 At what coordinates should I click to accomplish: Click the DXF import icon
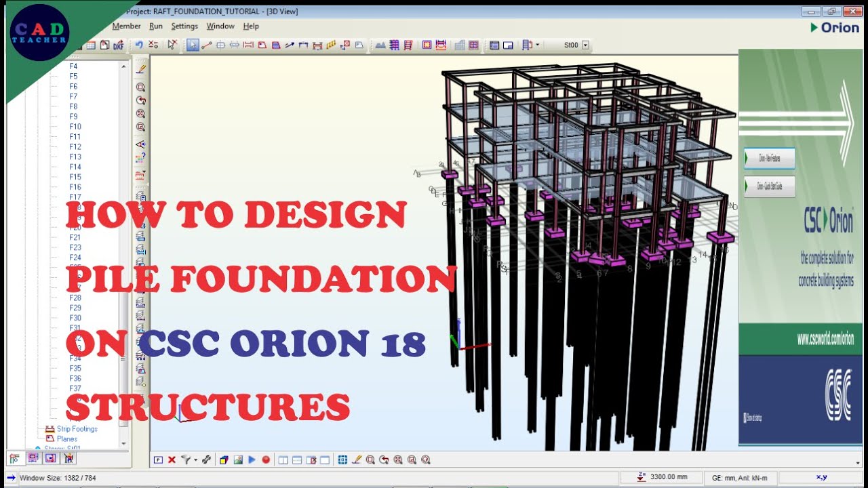tap(119, 45)
